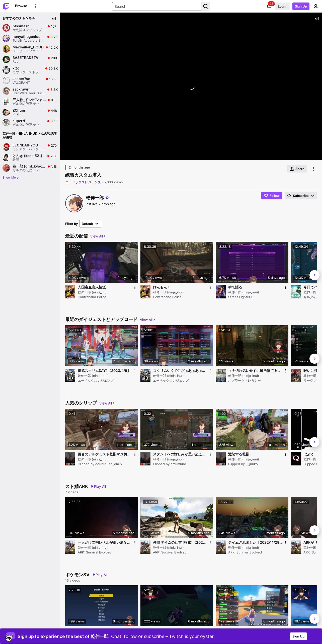Open the 1:00 激怒する乾殿 clip thumbnail
322x644 pixels.
pyautogui.click(x=252, y=429)
